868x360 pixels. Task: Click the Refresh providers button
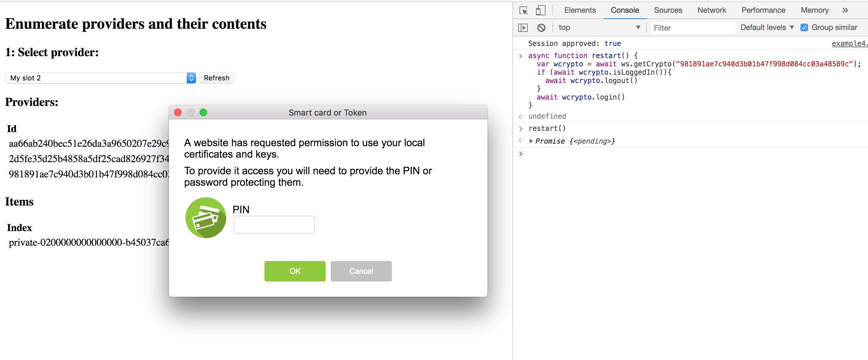(x=216, y=78)
